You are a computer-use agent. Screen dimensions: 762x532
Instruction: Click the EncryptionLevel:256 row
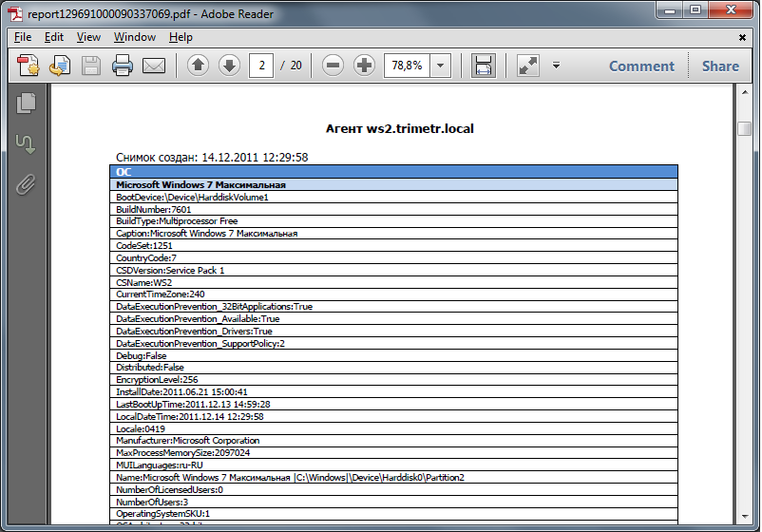[393, 379]
